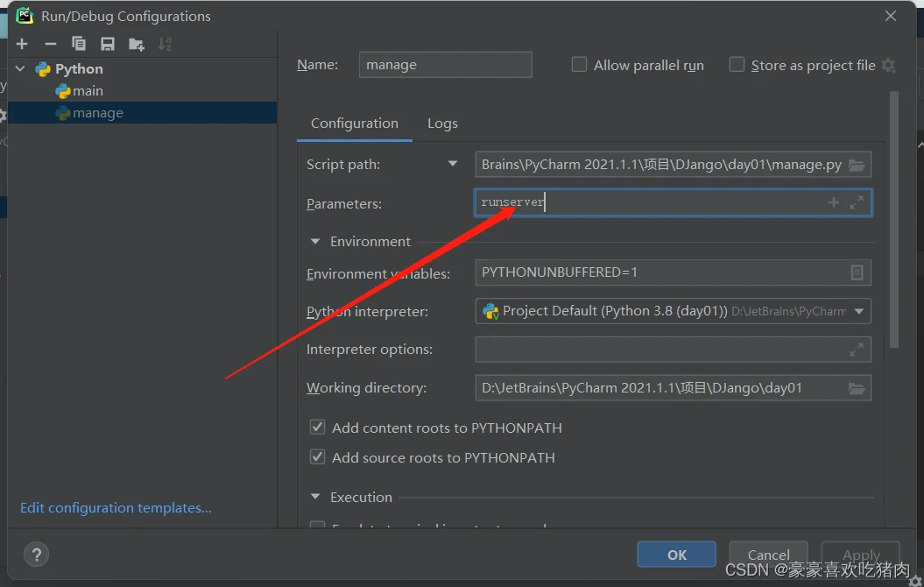This screenshot has height=587, width=924.
Task: Save configuration using floppy disk icon
Action: click(x=107, y=44)
